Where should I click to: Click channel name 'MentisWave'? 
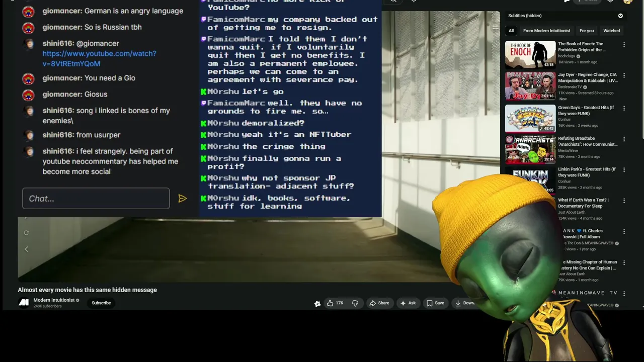568,150
